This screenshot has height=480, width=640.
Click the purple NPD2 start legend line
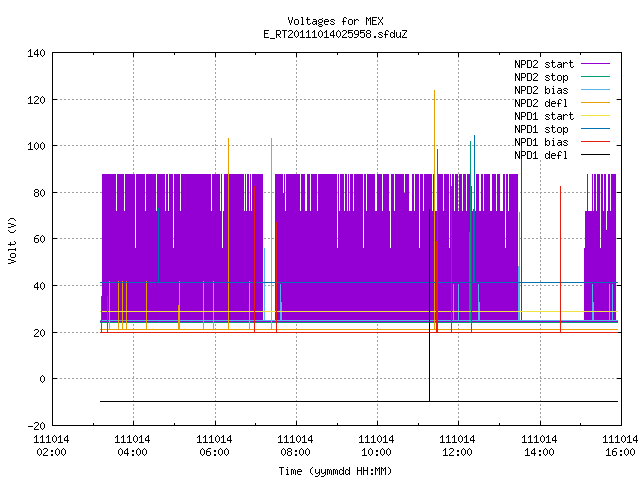595,64
